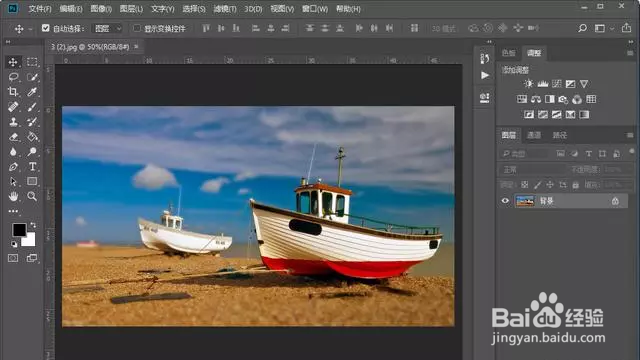The width and height of the screenshot is (640, 360).
Task: Click the Search magnifier icon in options bar
Action: click(x=582, y=28)
